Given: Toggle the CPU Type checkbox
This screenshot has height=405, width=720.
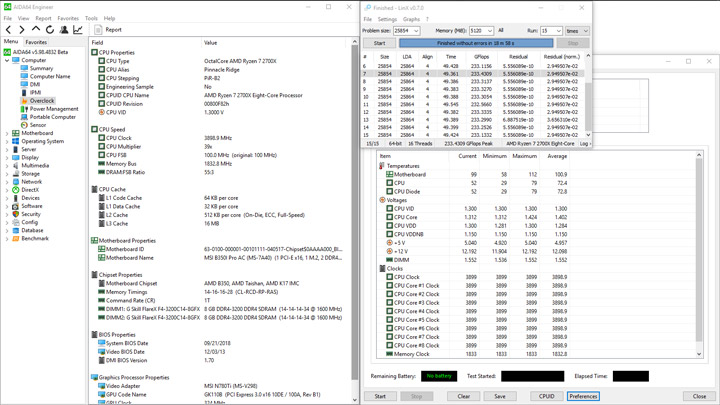Looking at the screenshot, I should coord(101,61).
